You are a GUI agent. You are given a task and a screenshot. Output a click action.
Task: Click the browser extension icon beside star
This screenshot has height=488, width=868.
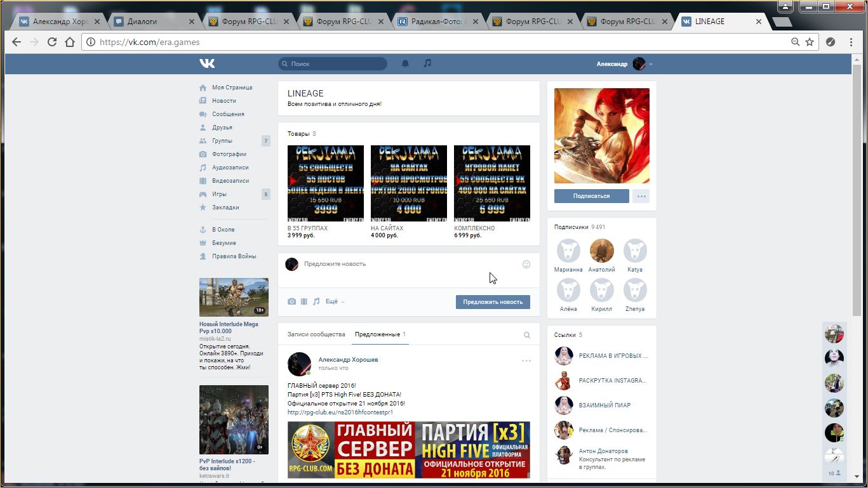(x=830, y=42)
